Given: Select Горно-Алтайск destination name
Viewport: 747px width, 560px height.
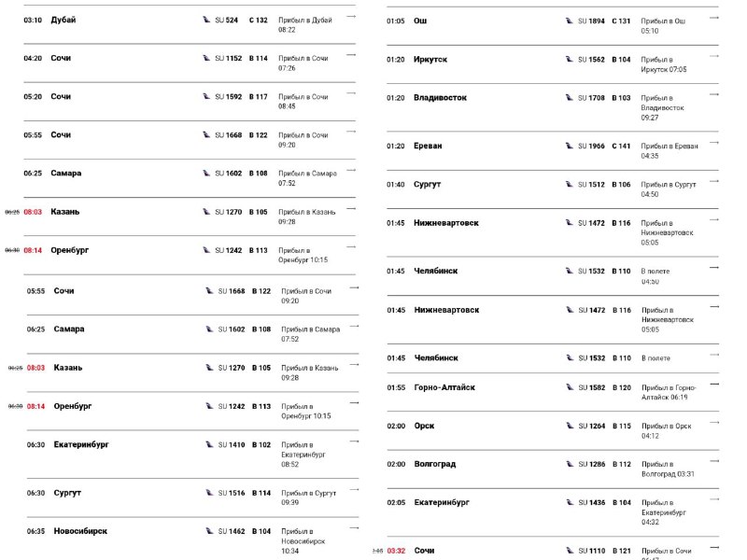Looking at the screenshot, I should [x=444, y=387].
